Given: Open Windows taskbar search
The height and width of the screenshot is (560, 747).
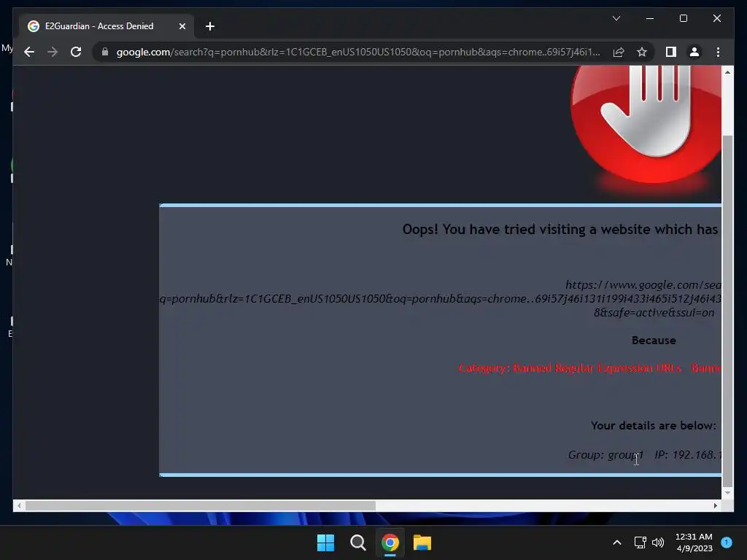Looking at the screenshot, I should point(357,542).
